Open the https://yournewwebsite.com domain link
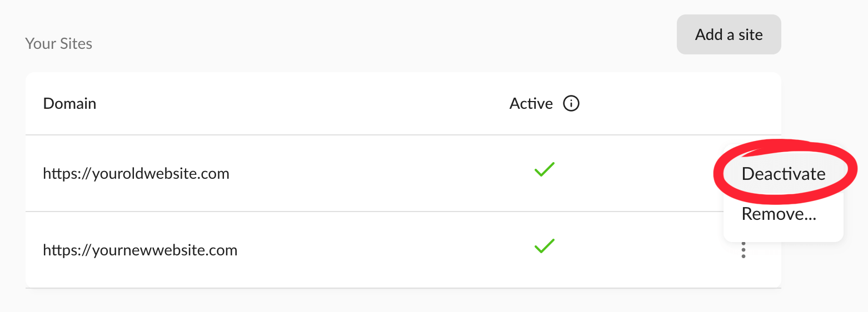868x312 pixels. 140,250
